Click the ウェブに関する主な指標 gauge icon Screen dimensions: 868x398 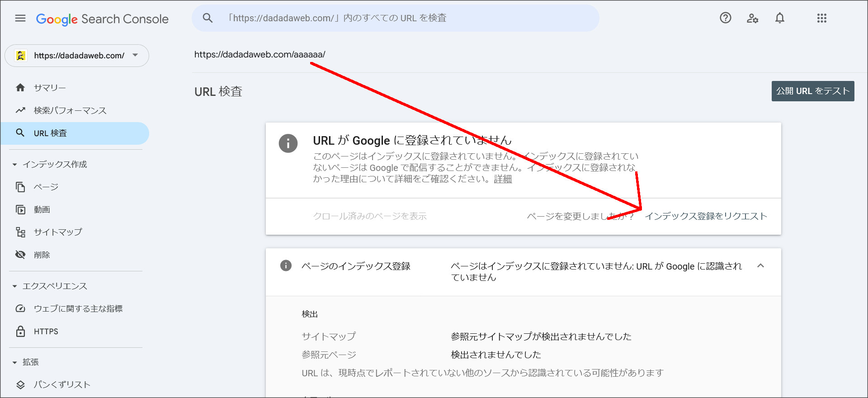[x=20, y=308]
